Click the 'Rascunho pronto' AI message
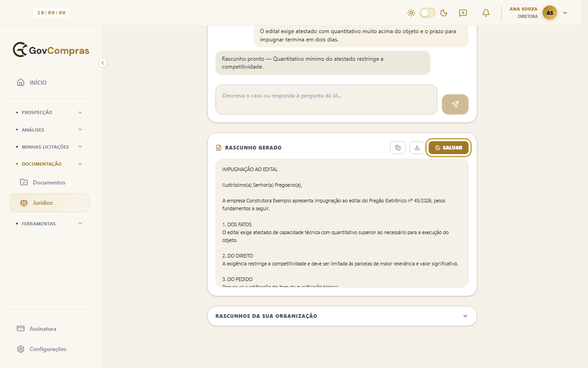Image resolution: width=588 pixels, height=368 pixels. (323, 63)
